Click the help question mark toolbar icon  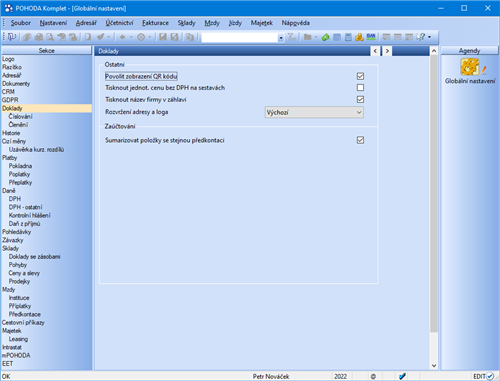point(421,37)
